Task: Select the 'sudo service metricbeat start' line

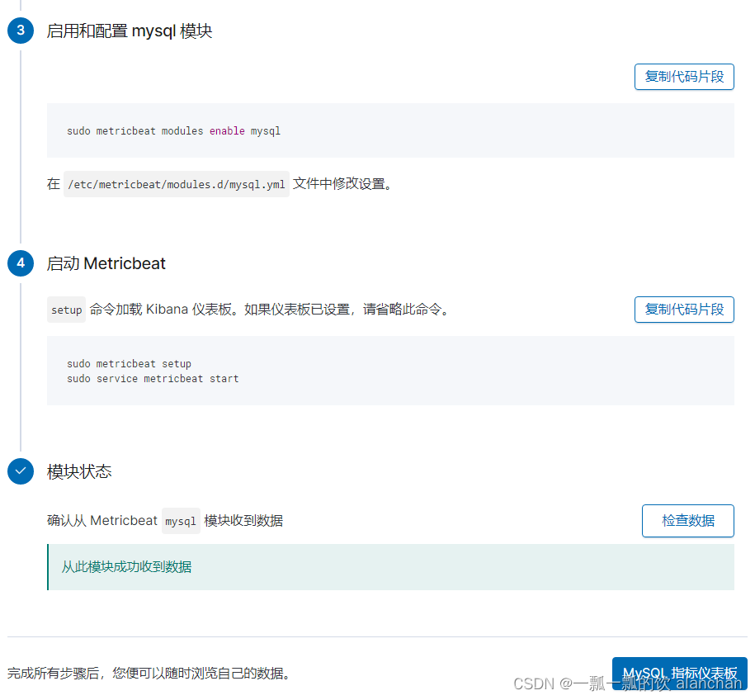Action: pos(153,379)
